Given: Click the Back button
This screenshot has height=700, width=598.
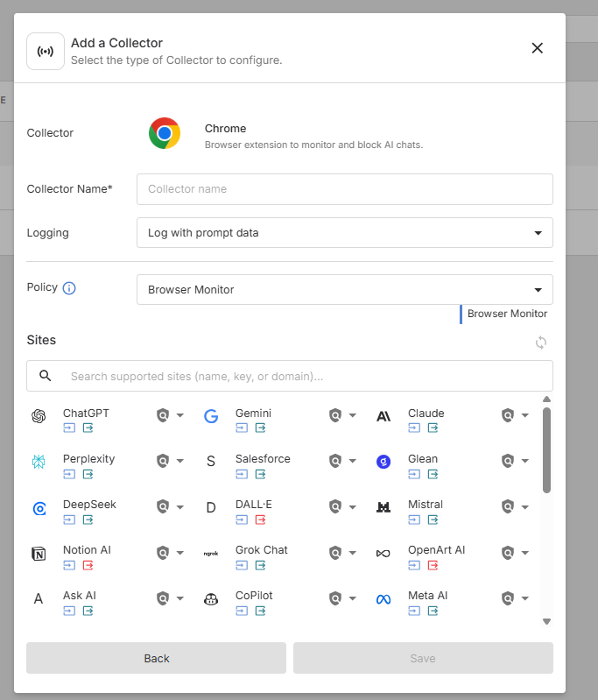Looking at the screenshot, I should (156, 658).
